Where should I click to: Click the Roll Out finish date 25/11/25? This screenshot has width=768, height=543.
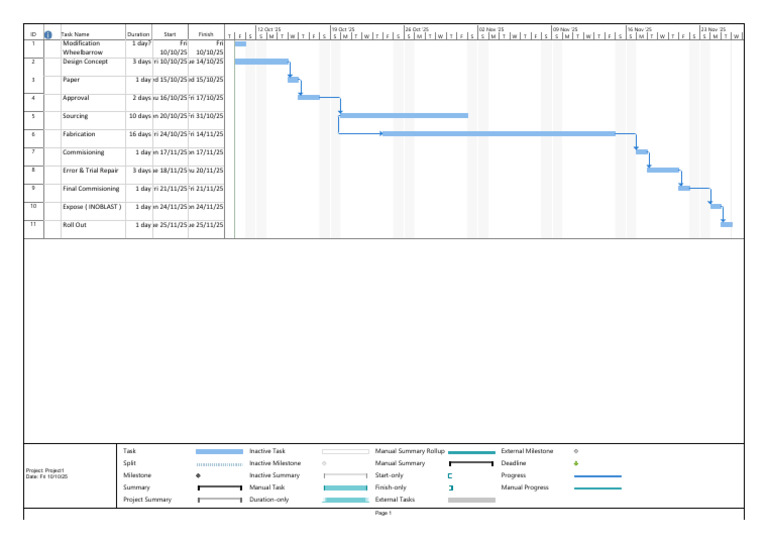click(206, 225)
